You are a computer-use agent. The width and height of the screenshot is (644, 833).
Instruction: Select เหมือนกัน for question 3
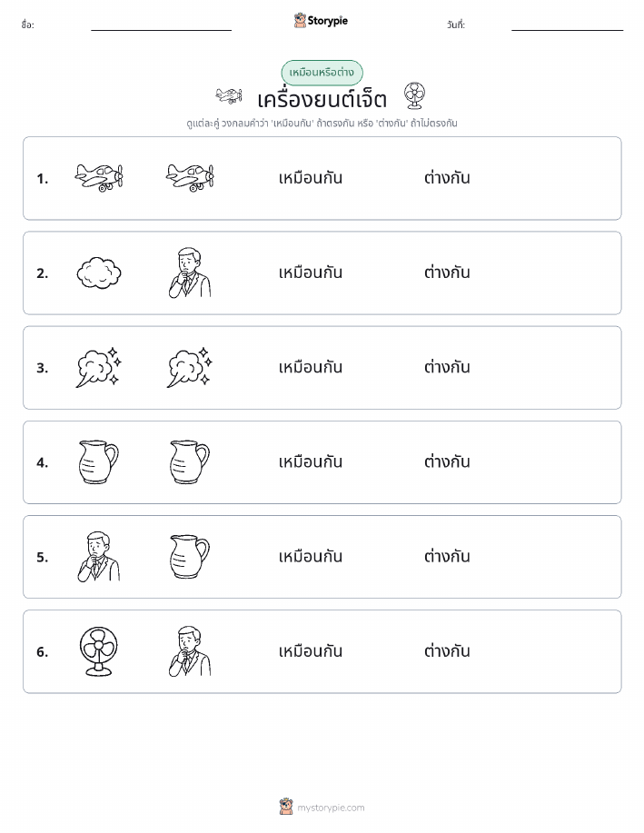311,367
